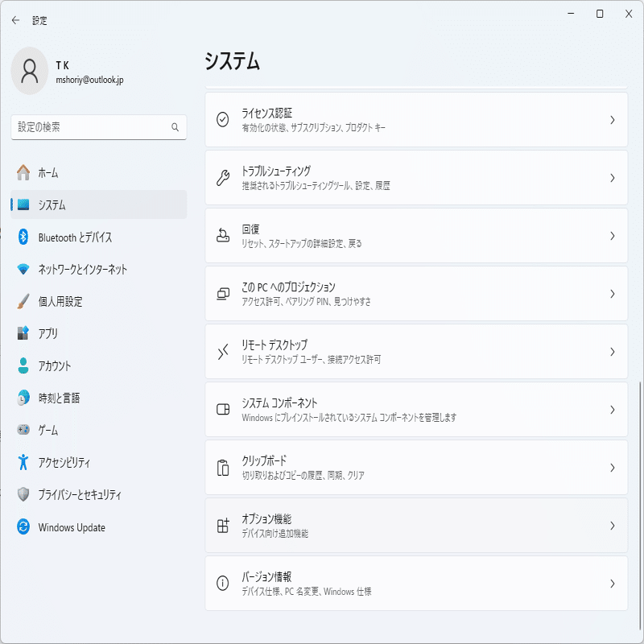The image size is (644, 644).
Task: Click the アクセシビリティ figure icon
Action: pos(23,462)
